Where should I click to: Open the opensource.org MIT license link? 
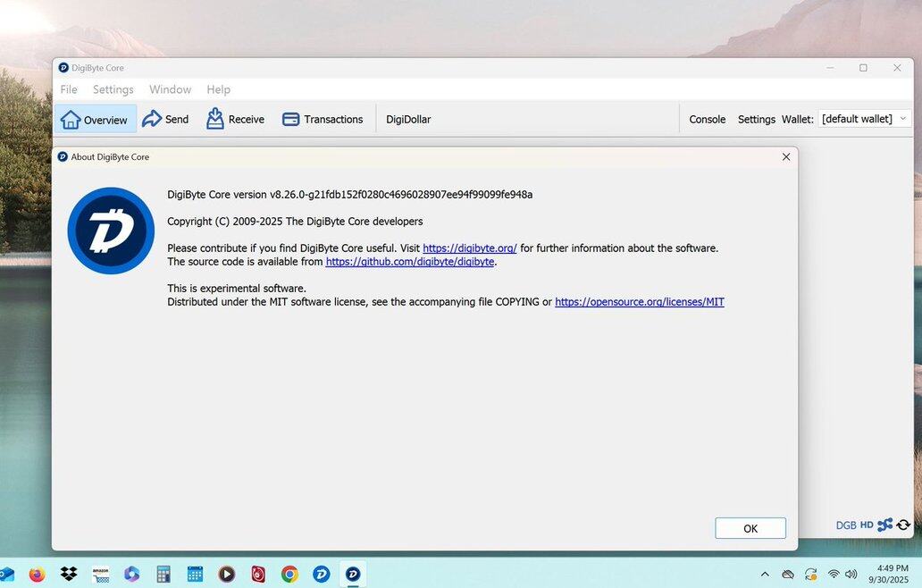[x=640, y=302]
